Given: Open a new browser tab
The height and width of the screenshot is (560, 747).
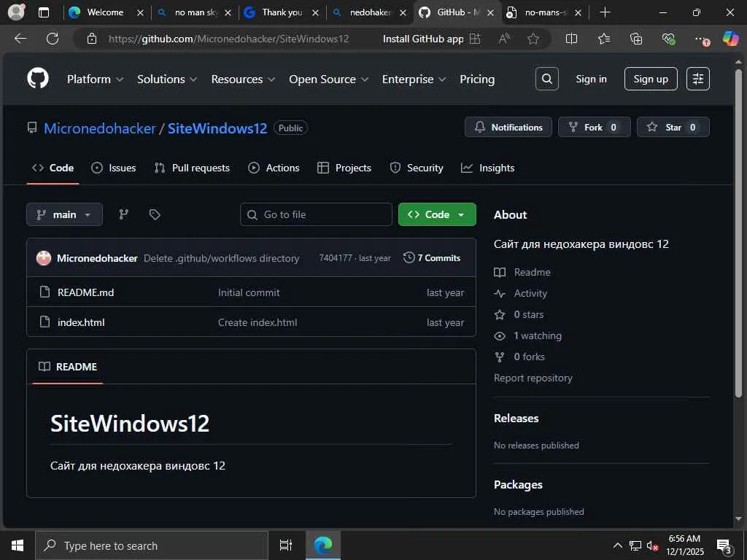Looking at the screenshot, I should pyautogui.click(x=605, y=12).
